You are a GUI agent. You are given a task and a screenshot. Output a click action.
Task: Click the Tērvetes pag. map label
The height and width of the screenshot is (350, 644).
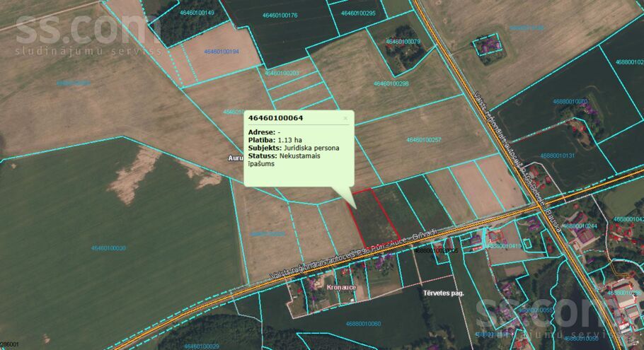[442, 293]
